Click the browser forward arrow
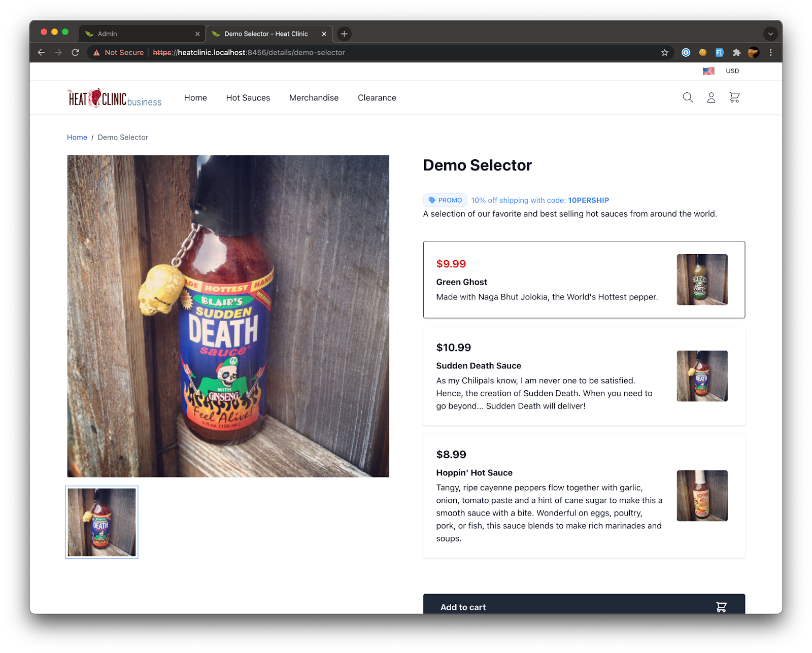812x653 pixels. pyautogui.click(x=58, y=52)
